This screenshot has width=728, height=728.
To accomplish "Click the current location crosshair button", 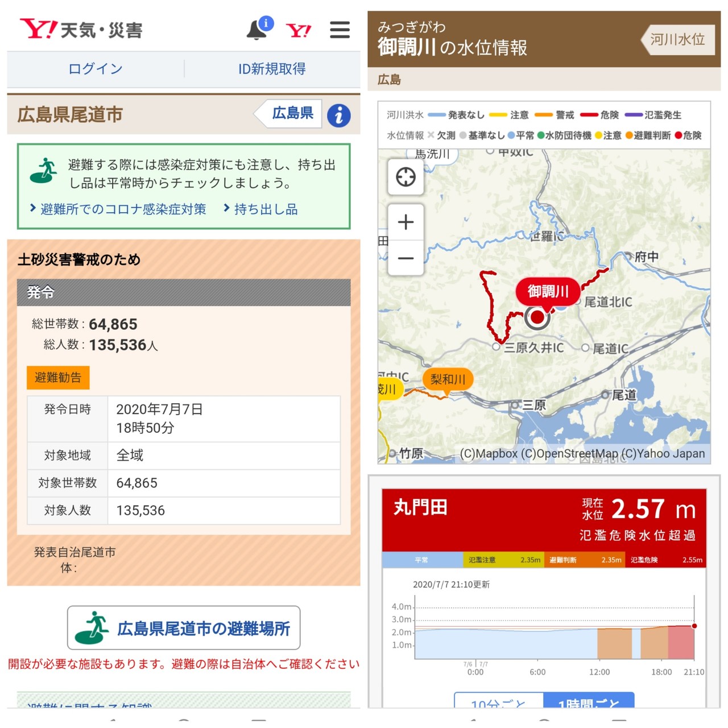I will (x=406, y=177).
